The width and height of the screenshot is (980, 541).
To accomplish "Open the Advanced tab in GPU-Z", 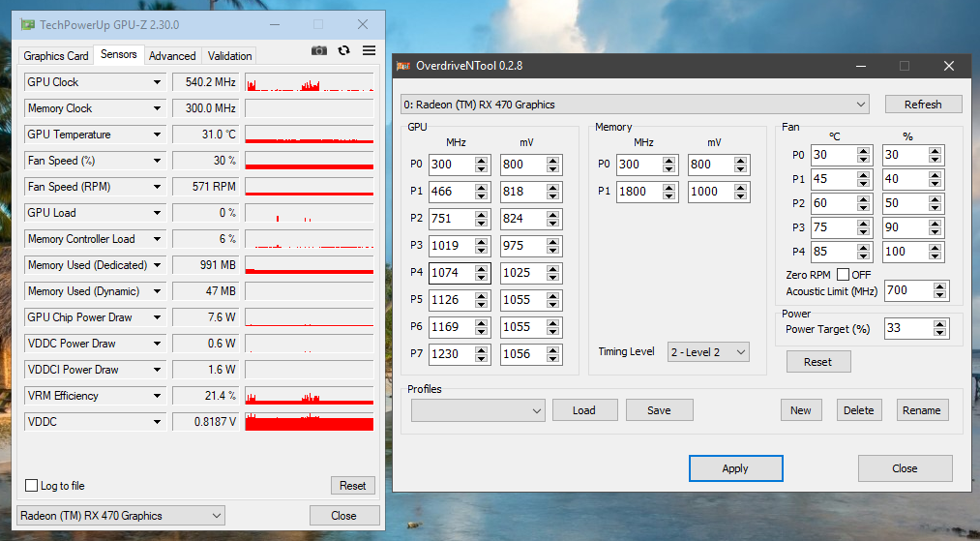I will click(x=172, y=56).
